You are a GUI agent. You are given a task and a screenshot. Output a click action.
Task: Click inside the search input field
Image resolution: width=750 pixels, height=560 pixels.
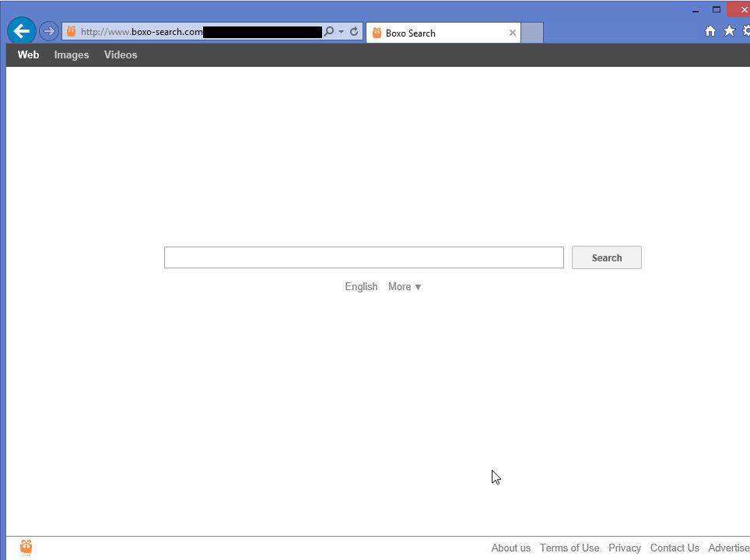pyautogui.click(x=363, y=257)
